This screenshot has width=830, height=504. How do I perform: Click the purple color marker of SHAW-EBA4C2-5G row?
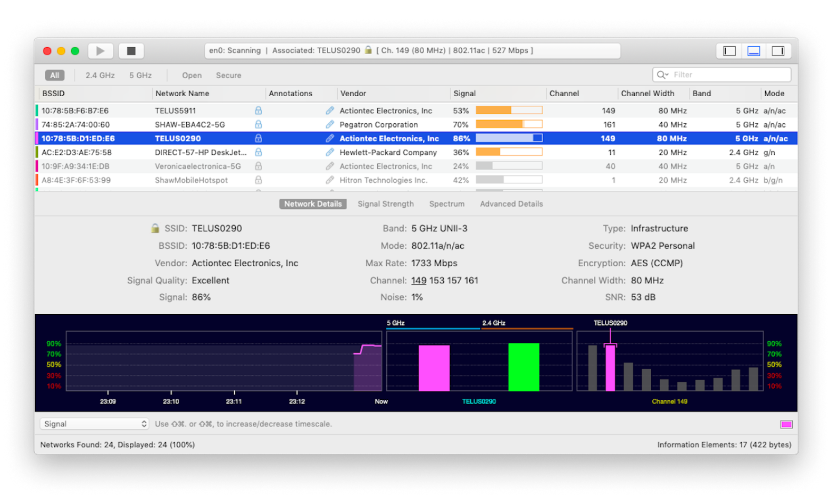(37, 124)
